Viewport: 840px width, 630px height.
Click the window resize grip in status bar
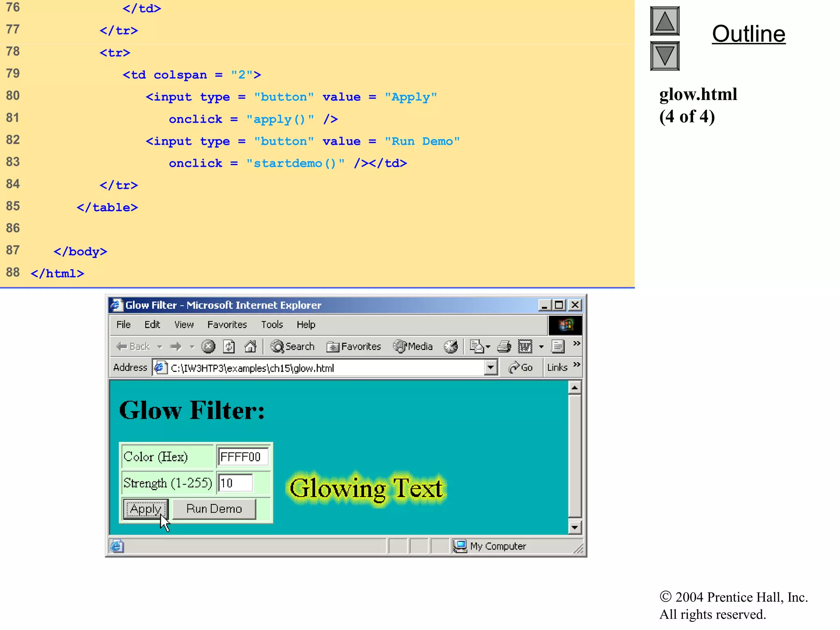578,549
